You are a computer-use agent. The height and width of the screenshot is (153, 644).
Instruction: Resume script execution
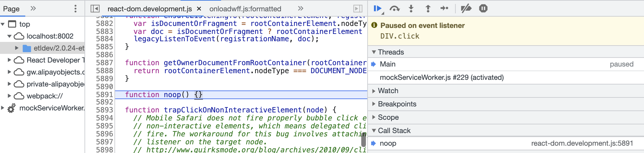coord(377,9)
